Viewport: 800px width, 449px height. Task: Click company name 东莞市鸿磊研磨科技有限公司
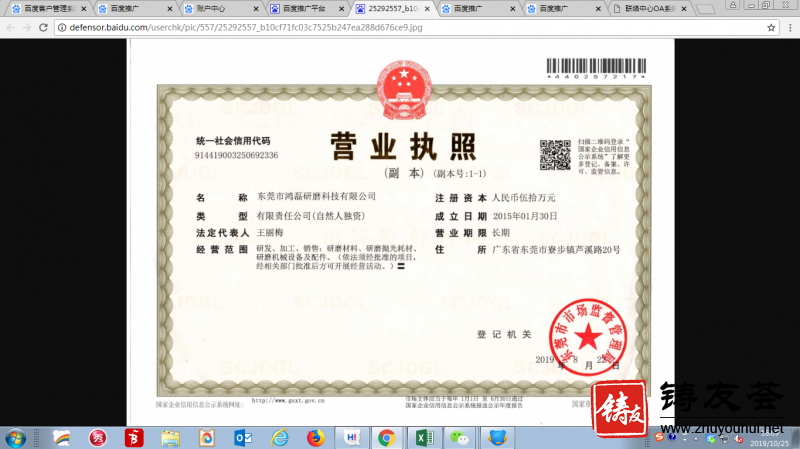pos(316,196)
